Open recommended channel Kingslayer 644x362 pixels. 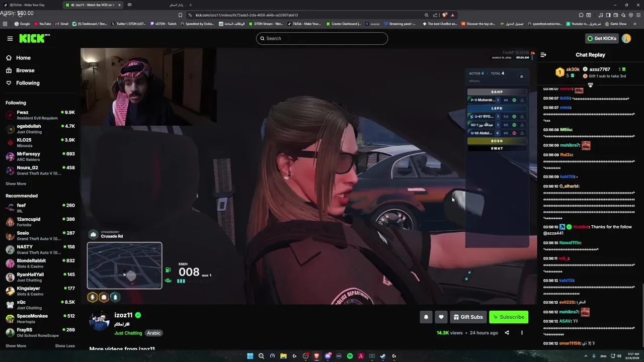(40, 291)
